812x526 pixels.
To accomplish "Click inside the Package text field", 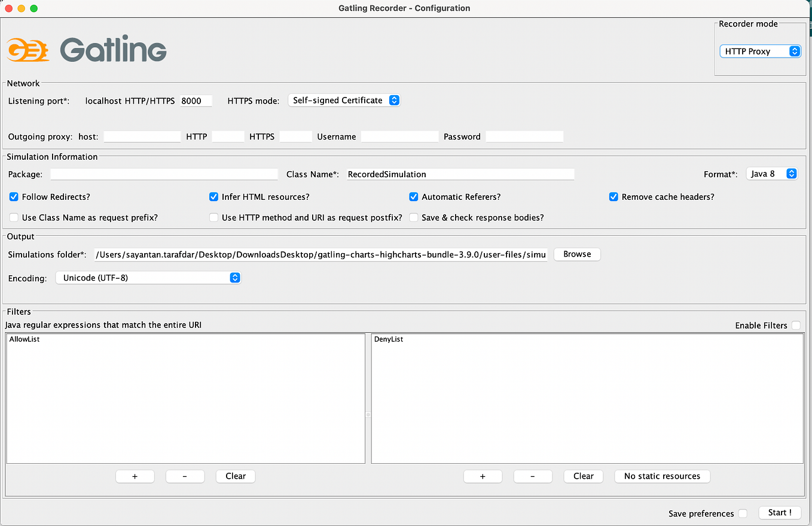I will tap(163, 174).
